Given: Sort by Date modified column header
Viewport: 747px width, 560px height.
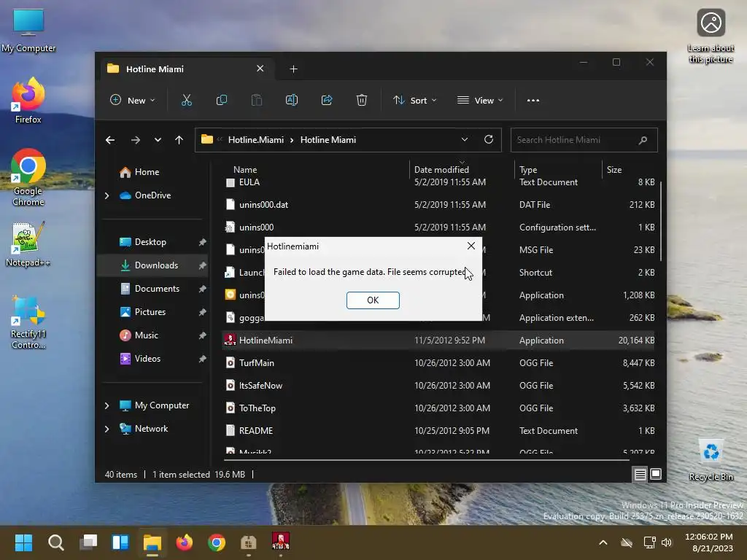Looking at the screenshot, I should 441,169.
